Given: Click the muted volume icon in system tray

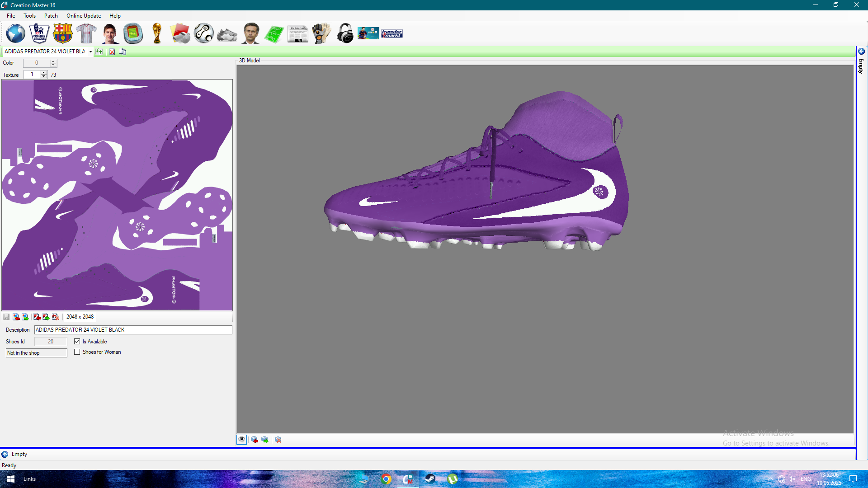Looking at the screenshot, I should [792, 479].
